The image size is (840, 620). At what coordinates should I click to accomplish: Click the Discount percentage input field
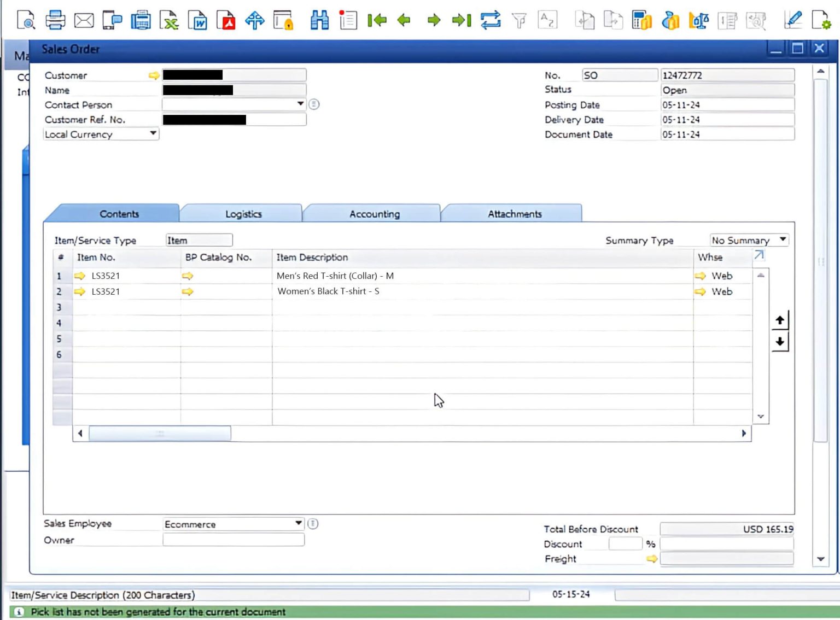pyautogui.click(x=625, y=543)
